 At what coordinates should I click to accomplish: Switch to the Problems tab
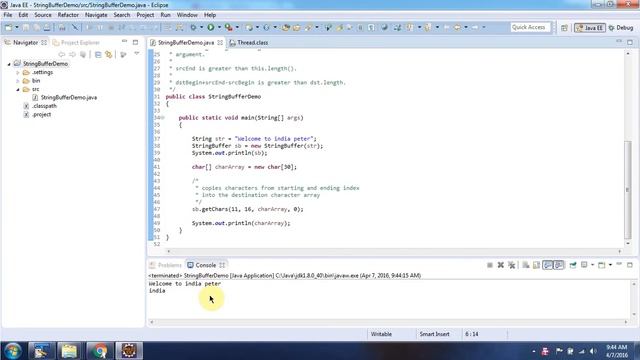click(165, 265)
